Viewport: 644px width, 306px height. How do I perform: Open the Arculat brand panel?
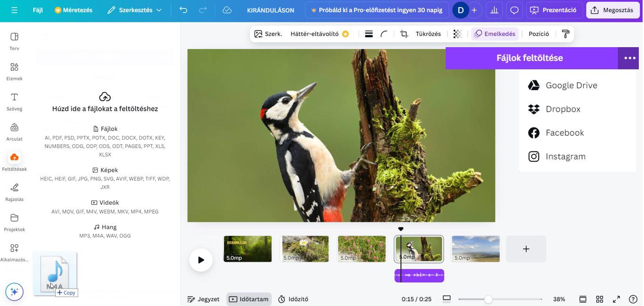(14, 132)
